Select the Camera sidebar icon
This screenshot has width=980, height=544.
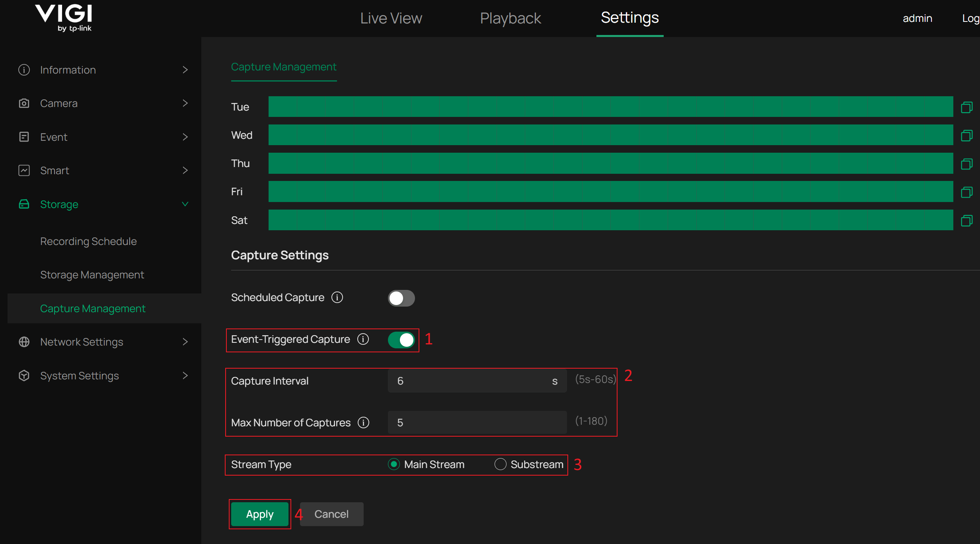[x=24, y=103]
